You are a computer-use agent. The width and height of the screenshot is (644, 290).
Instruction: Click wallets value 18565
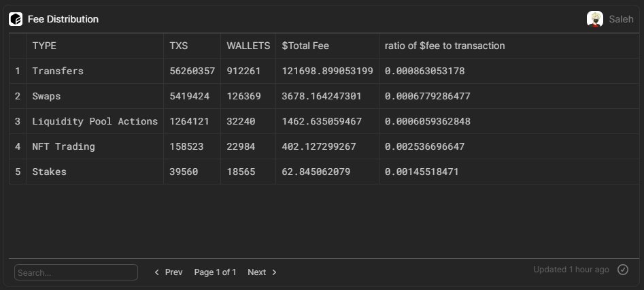click(241, 172)
